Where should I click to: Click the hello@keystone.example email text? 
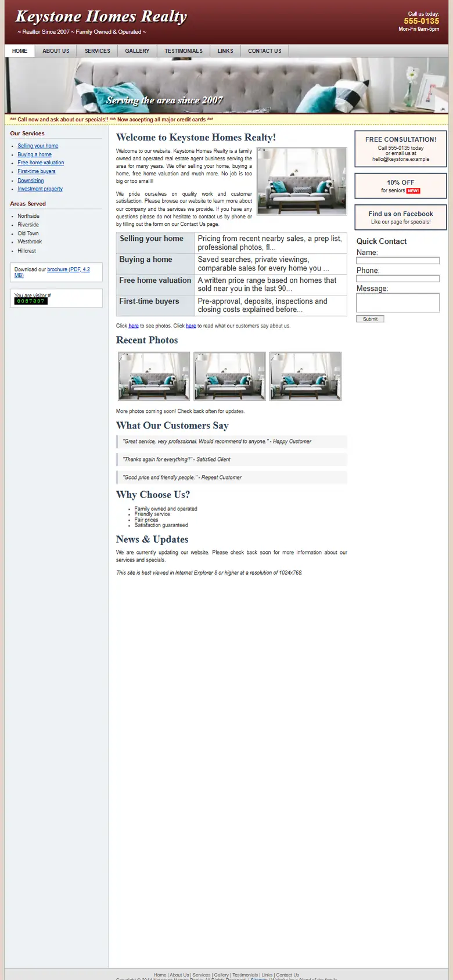pos(401,159)
